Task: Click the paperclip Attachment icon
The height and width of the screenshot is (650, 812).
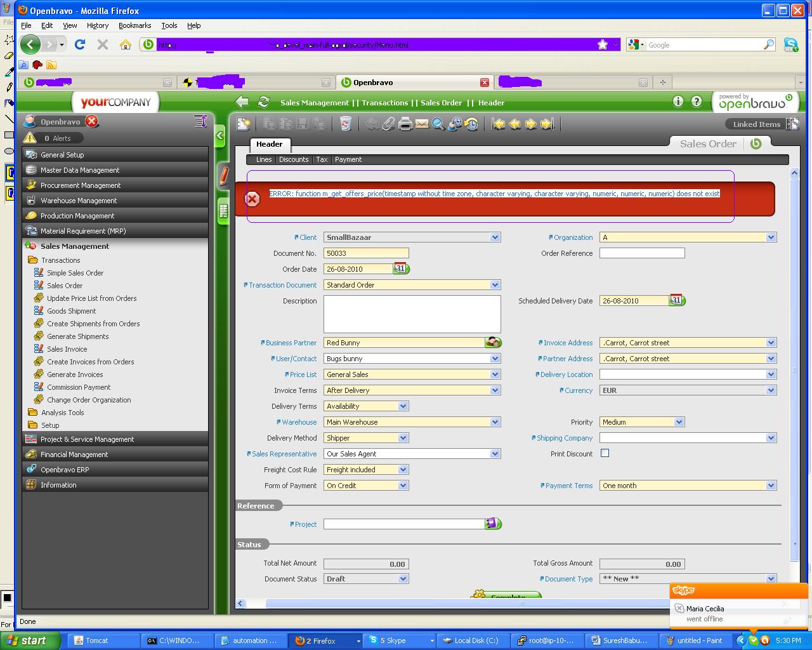Action: click(388, 124)
